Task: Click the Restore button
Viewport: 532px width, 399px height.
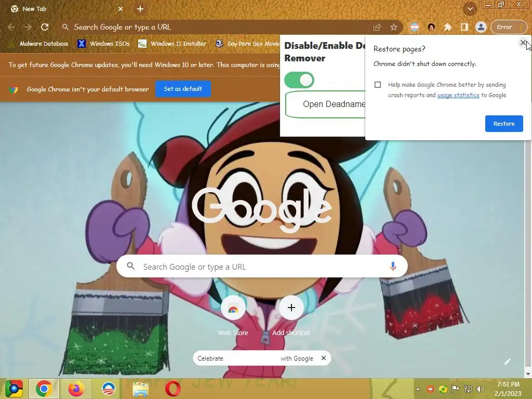Action: (x=504, y=124)
